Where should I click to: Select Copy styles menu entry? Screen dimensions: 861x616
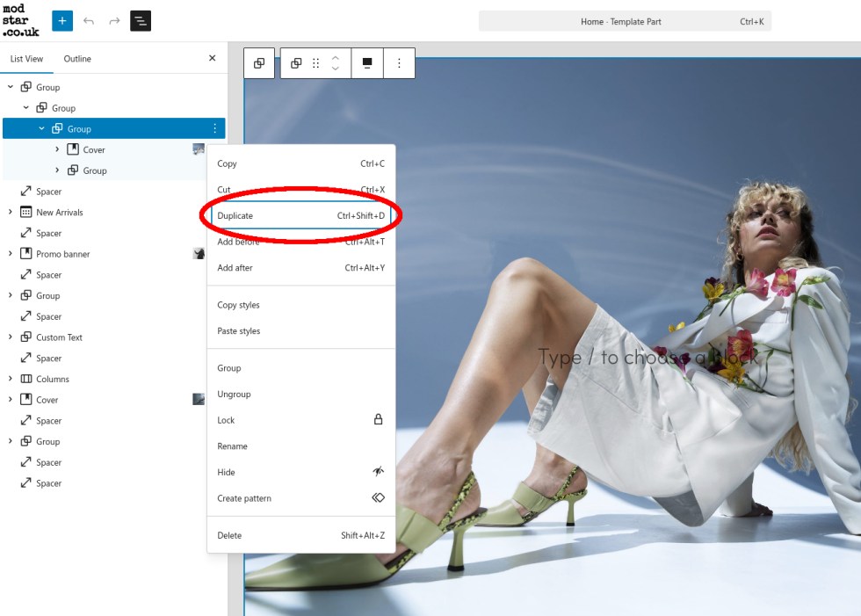(x=300, y=305)
